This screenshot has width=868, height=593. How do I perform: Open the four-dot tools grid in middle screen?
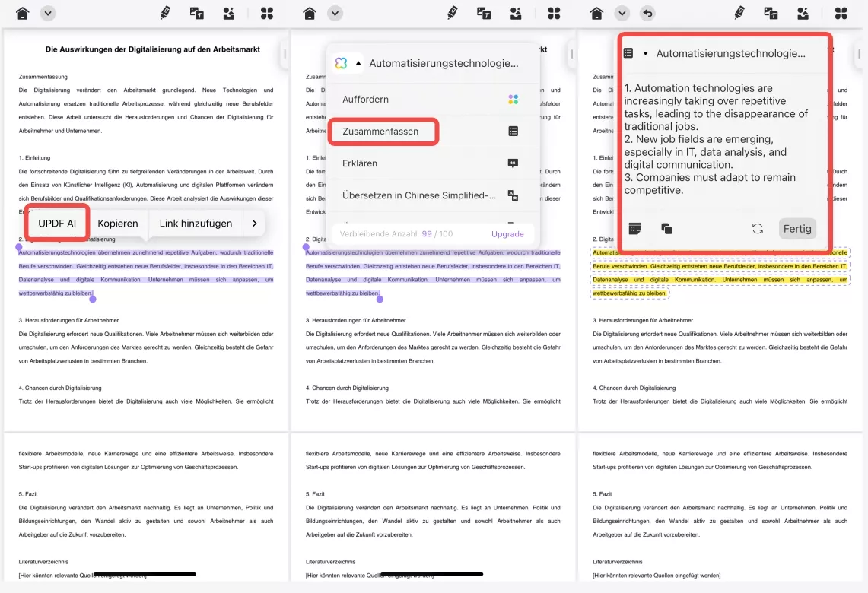(x=554, y=13)
